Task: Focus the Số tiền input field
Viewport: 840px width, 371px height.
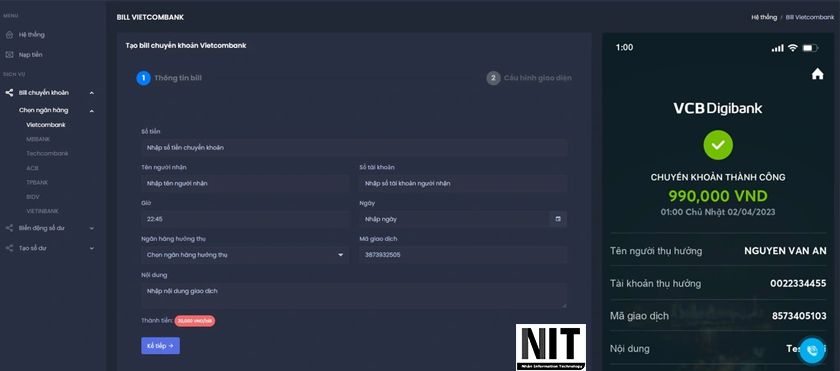Action: (354, 147)
